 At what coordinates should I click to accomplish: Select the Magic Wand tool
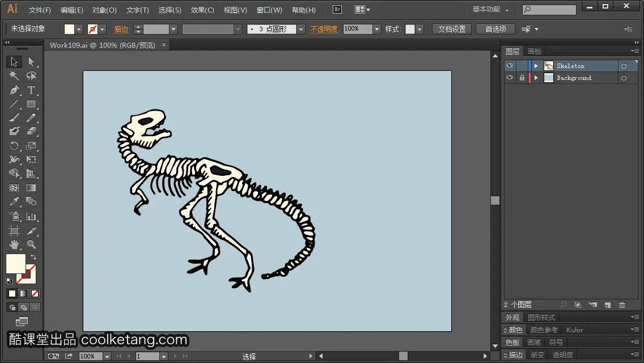14,75
